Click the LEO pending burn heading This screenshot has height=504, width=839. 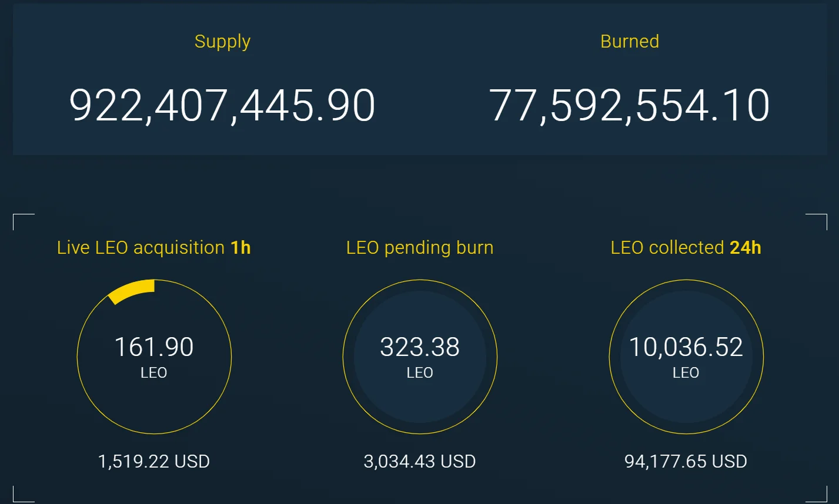(x=420, y=248)
